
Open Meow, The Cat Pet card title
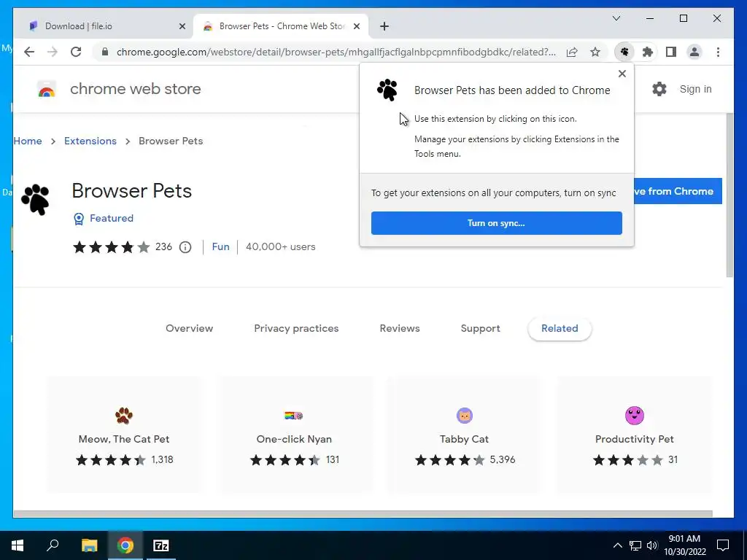(x=124, y=440)
